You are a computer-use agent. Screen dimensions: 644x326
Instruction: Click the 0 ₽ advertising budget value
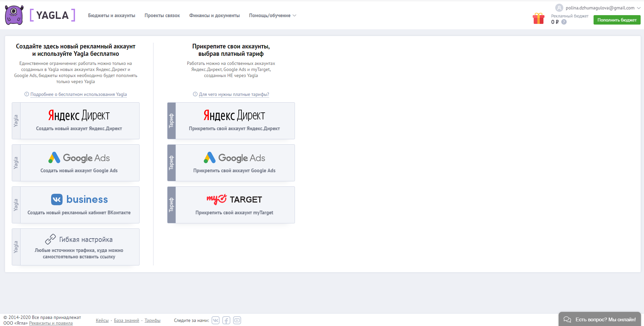[555, 22]
